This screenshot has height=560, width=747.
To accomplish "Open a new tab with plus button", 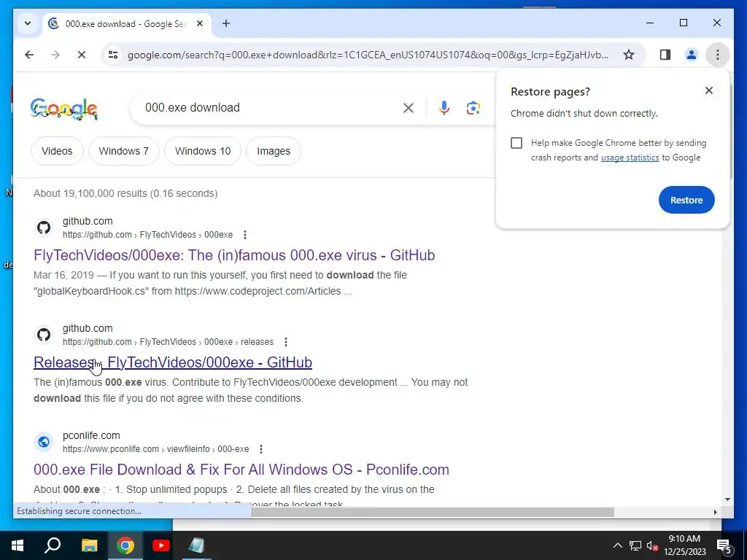I will pos(226,23).
